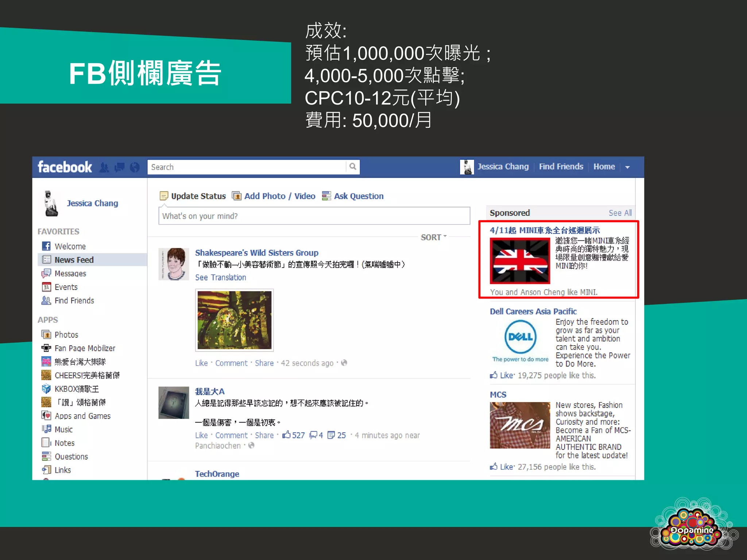Image resolution: width=747 pixels, height=560 pixels.
Task: Click the MINI Union Jack ad image
Action: click(x=520, y=261)
